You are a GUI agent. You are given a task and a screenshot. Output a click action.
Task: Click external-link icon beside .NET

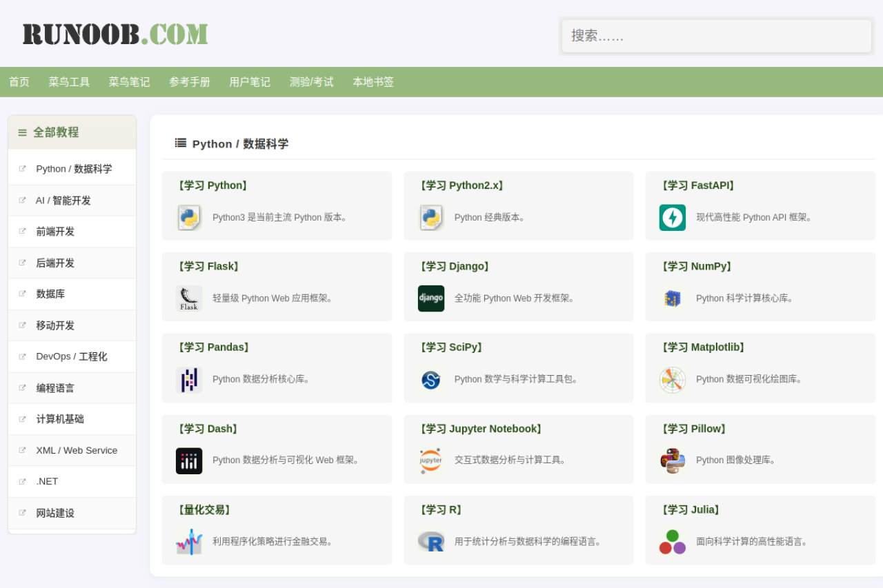(23, 481)
